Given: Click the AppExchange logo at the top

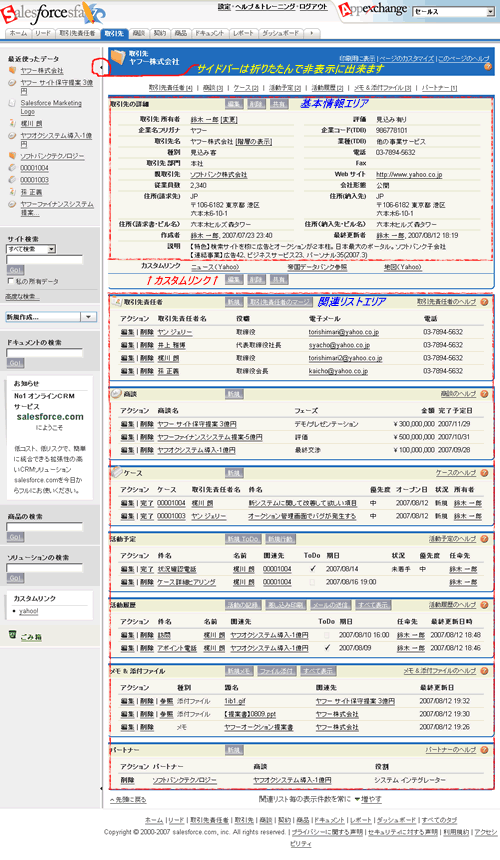Looking at the screenshot, I should point(372,9).
